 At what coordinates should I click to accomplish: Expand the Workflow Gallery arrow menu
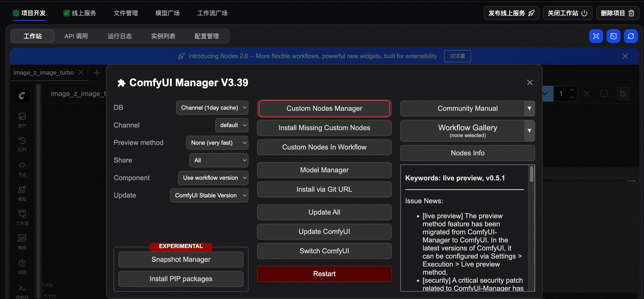[529, 131]
